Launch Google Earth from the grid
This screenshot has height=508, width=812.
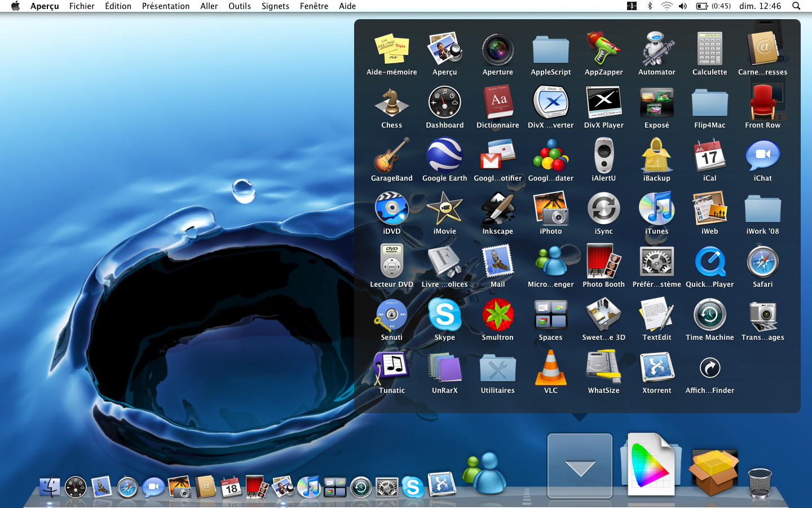coord(444,156)
